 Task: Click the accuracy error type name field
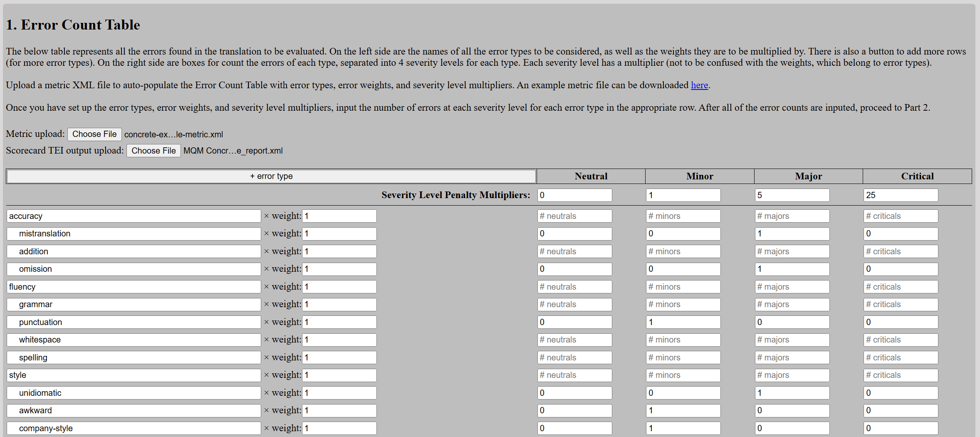point(134,216)
